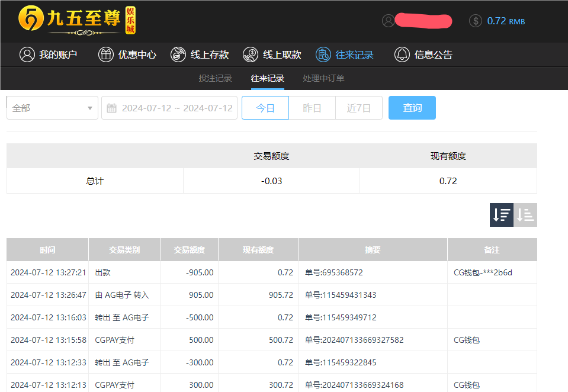Click the 我的账户 person icon

(27, 54)
